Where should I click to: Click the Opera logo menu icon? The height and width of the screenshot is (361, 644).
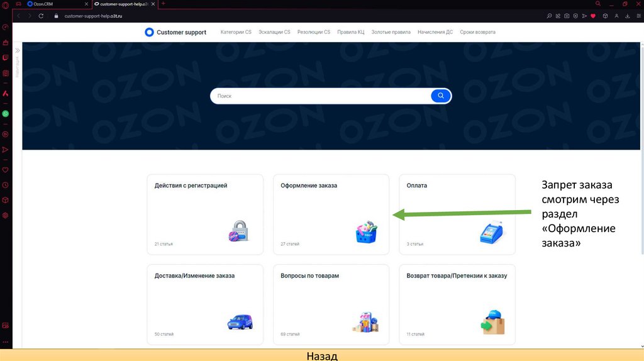(x=5, y=5)
